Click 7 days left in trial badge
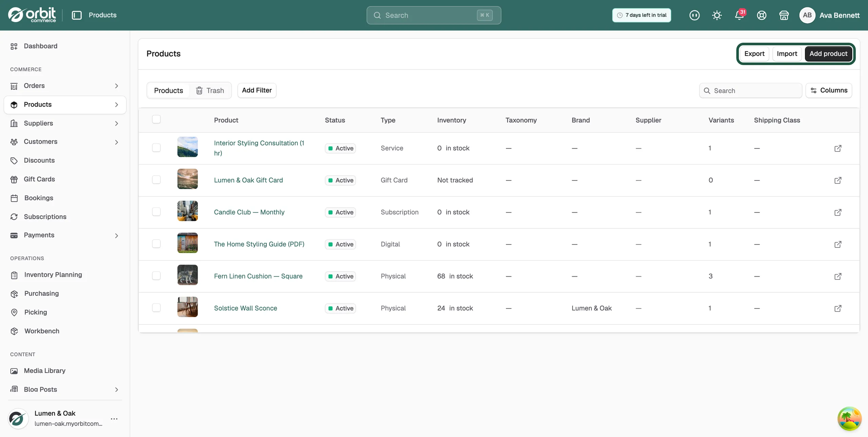Image resolution: width=868 pixels, height=437 pixels. coord(642,15)
